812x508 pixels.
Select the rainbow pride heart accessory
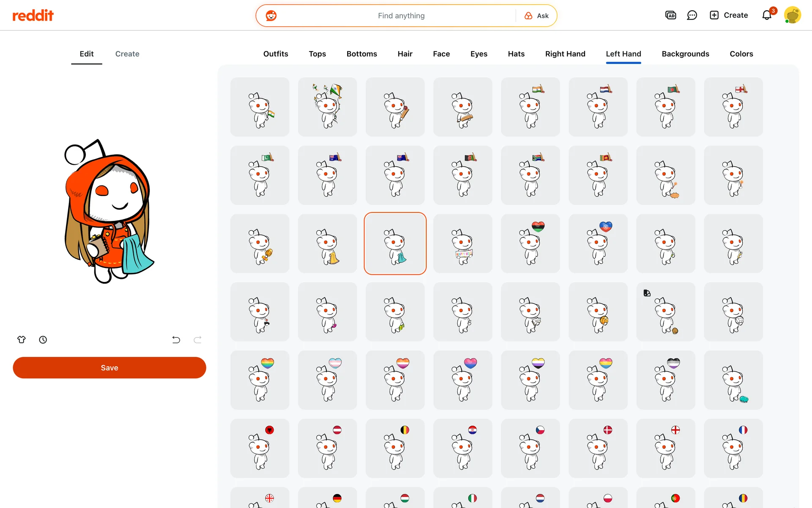click(x=260, y=380)
